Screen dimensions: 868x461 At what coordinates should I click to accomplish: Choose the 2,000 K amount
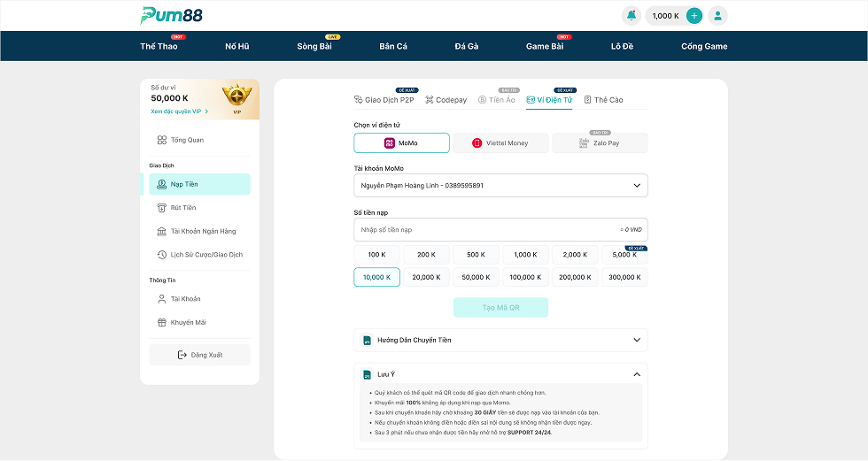pos(575,255)
